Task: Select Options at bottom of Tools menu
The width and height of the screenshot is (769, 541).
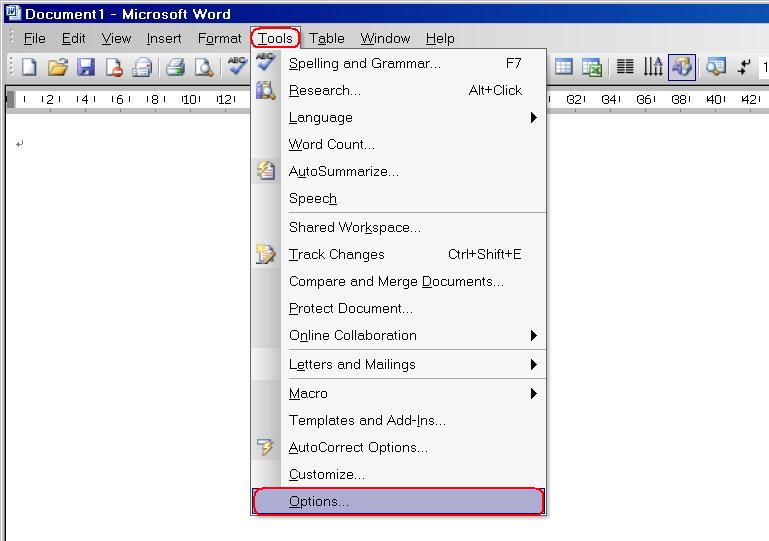Action: pyautogui.click(x=398, y=501)
